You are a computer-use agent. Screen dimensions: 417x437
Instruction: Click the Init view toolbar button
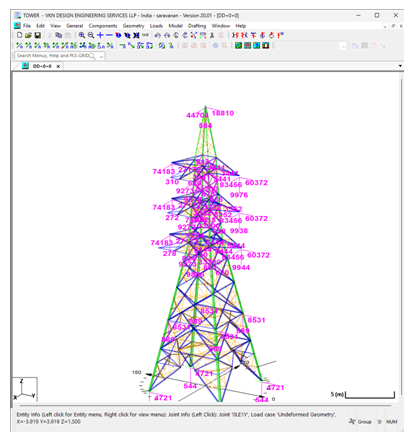point(145,35)
